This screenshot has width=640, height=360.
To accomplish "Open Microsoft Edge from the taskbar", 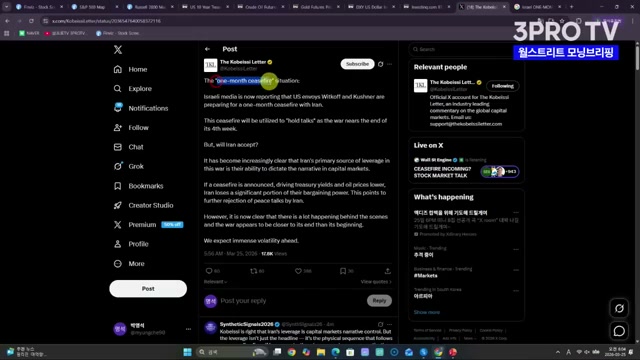I will point(336,352).
